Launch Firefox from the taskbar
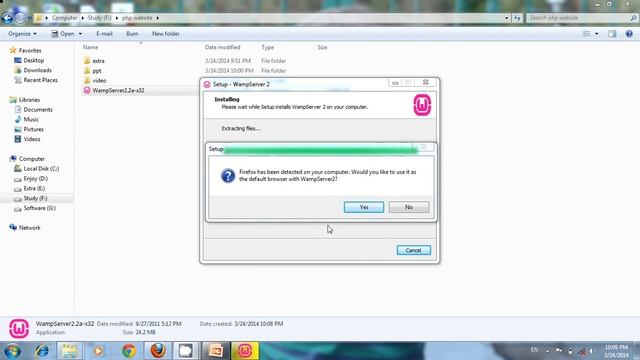640x360 pixels. (x=158, y=351)
